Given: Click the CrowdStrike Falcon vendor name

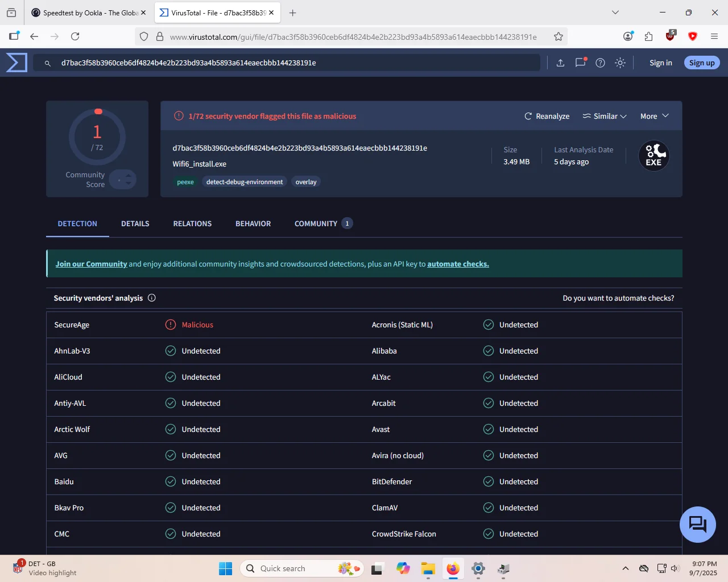Looking at the screenshot, I should click(x=404, y=534).
